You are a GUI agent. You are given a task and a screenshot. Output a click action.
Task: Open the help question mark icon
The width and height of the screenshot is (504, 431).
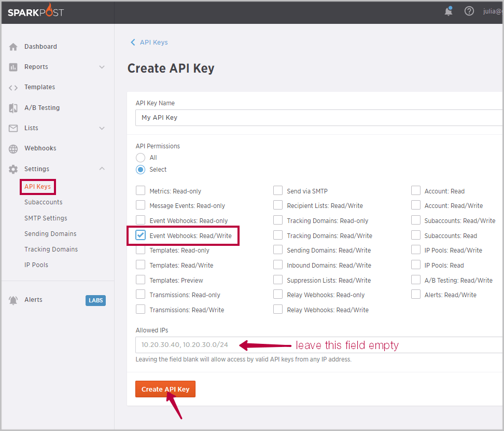[x=469, y=11]
